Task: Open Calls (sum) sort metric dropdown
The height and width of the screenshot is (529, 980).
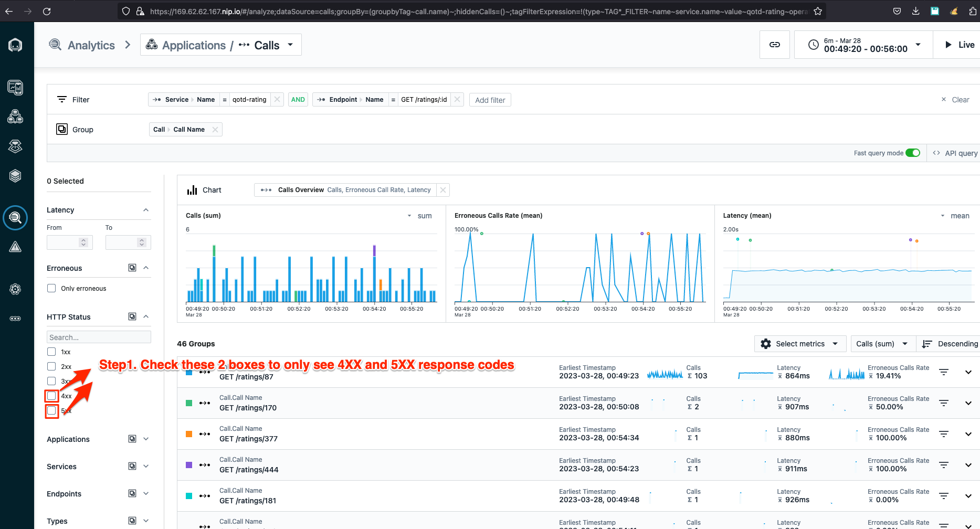Action: point(883,344)
